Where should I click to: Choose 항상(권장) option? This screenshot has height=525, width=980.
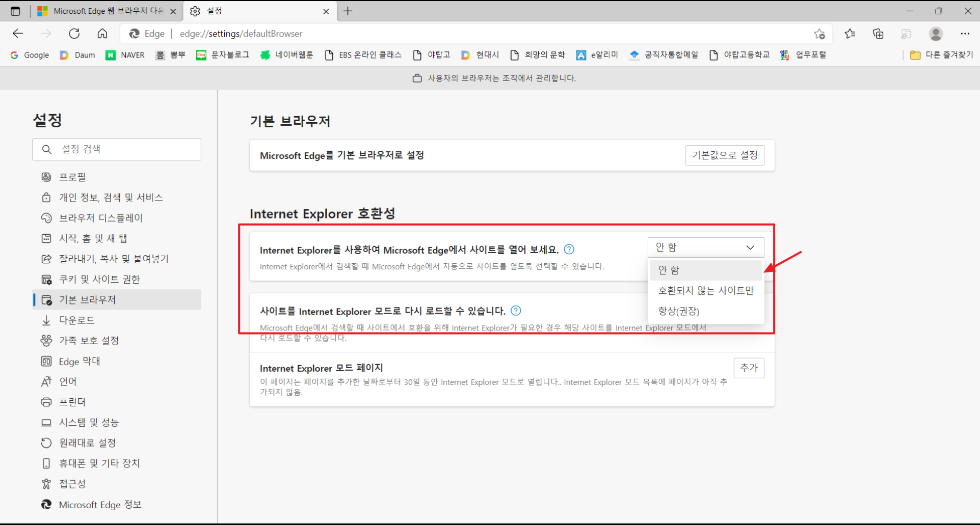click(x=706, y=311)
